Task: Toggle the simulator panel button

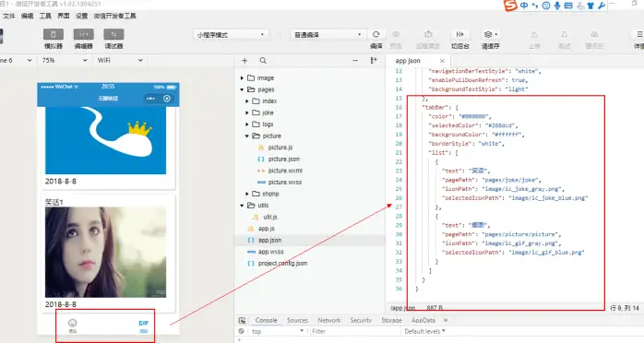Action: click(54, 34)
